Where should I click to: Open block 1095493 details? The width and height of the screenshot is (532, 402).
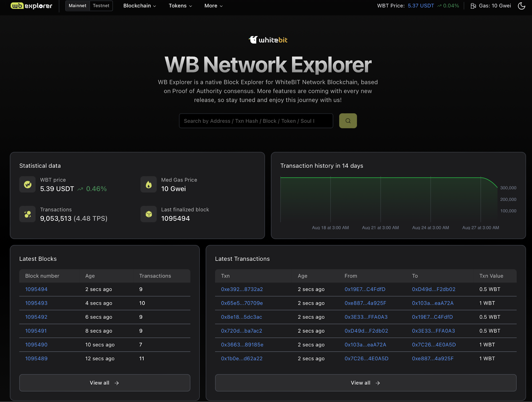click(36, 303)
